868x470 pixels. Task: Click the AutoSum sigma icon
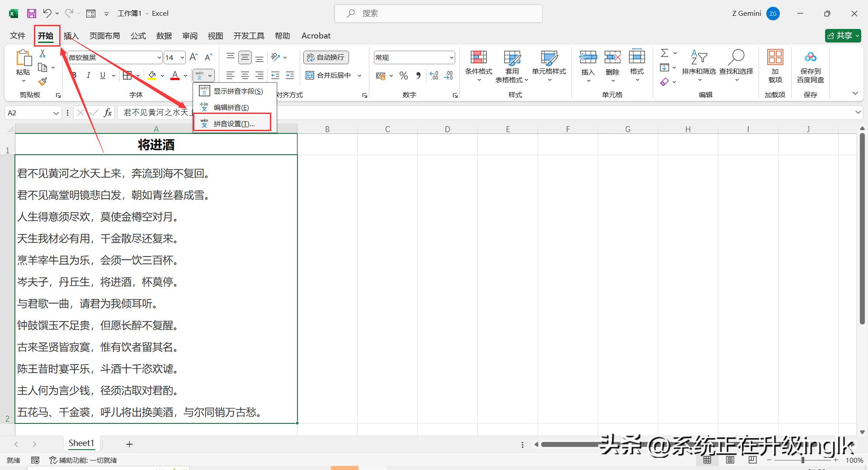tap(664, 53)
